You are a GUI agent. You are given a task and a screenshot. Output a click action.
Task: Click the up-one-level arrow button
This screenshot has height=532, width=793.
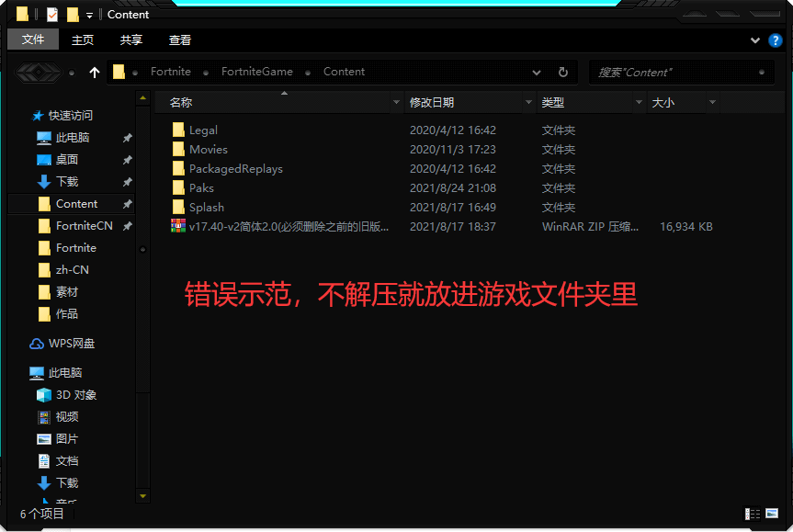(95, 73)
